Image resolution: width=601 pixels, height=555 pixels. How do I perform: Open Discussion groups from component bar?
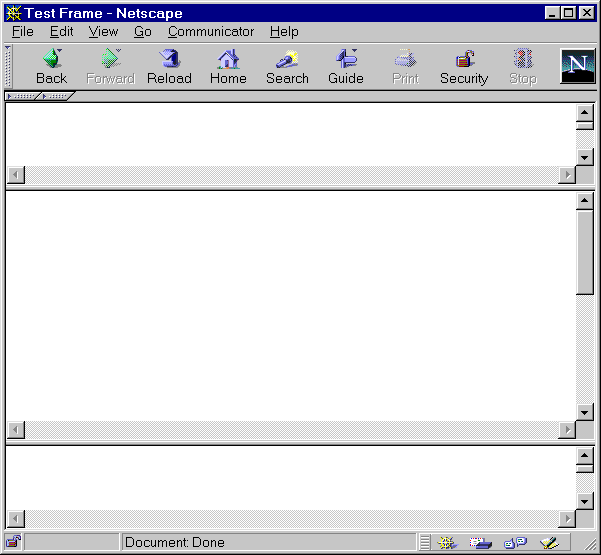point(515,542)
